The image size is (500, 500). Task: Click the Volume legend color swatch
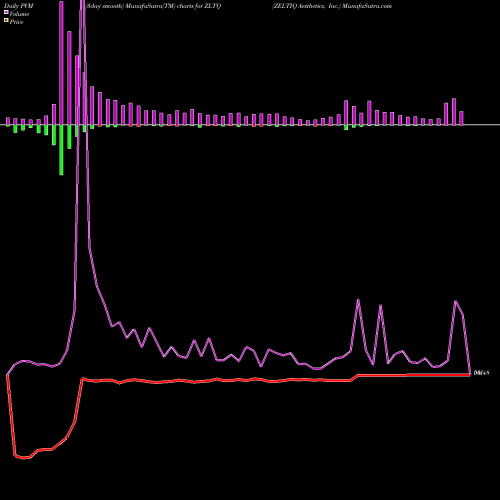tap(6, 12)
